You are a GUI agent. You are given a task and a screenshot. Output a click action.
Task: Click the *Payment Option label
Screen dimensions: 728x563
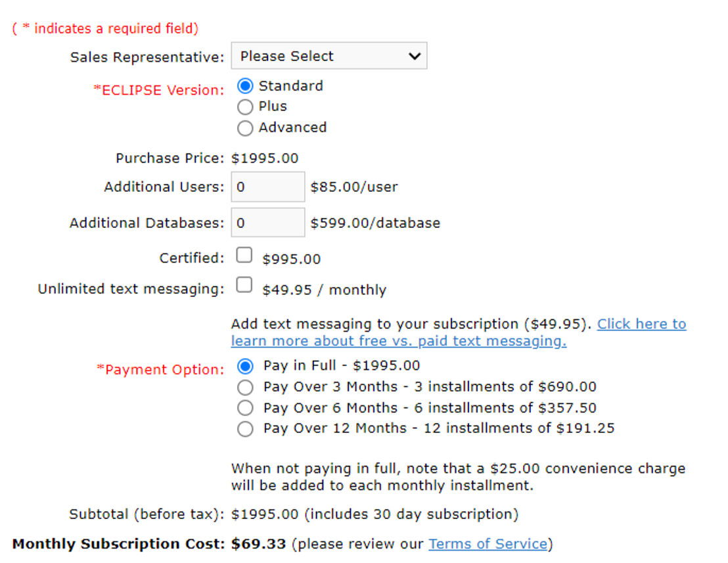coord(160,369)
